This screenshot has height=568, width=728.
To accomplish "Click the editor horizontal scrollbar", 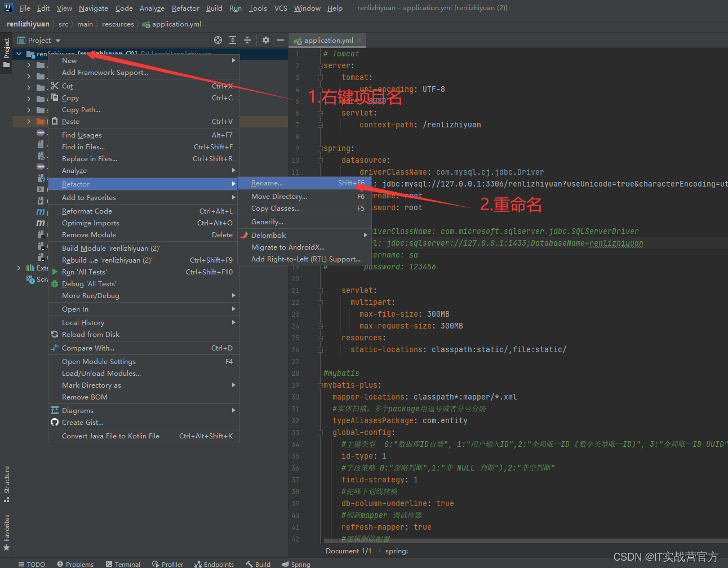I will point(524,542).
